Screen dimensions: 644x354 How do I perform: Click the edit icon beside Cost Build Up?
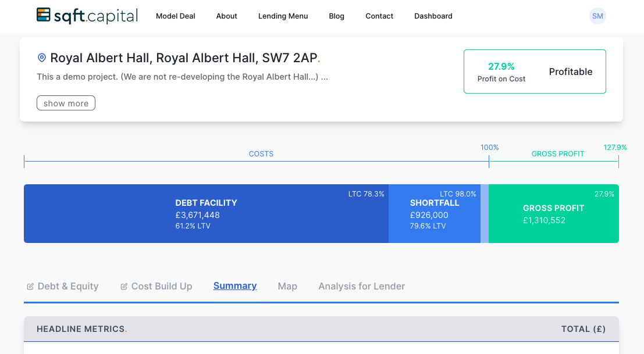pos(124,287)
